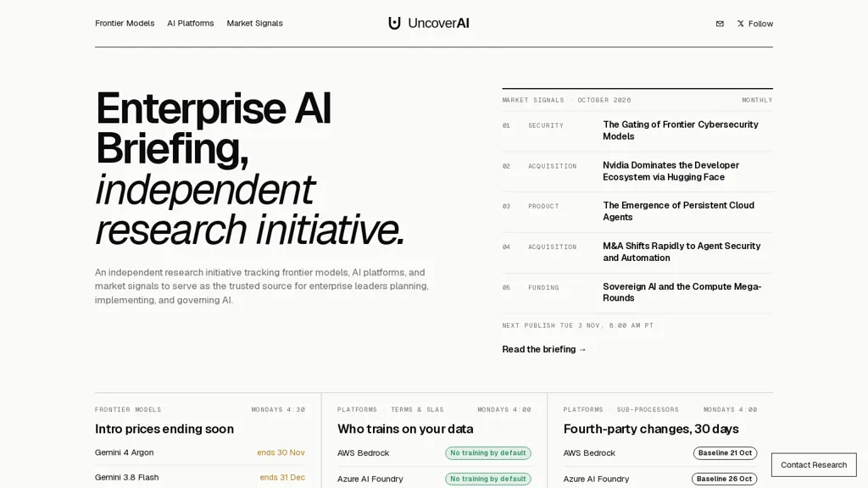Select AWS Bedrock in Fourth-party changes card
This screenshot has height=488, width=868.
pos(589,453)
